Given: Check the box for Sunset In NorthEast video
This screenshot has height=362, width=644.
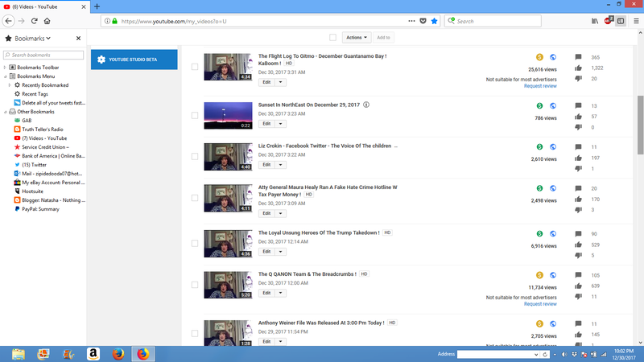Looking at the screenshot, I should tap(195, 116).
